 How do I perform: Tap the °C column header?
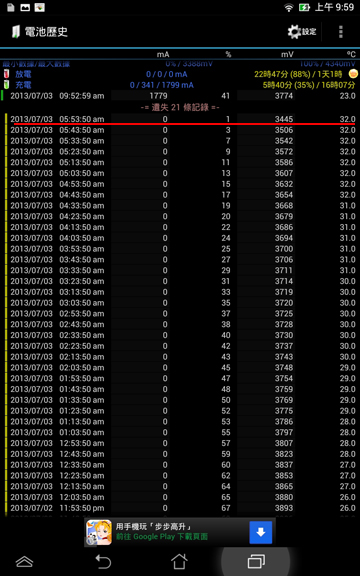(352, 54)
